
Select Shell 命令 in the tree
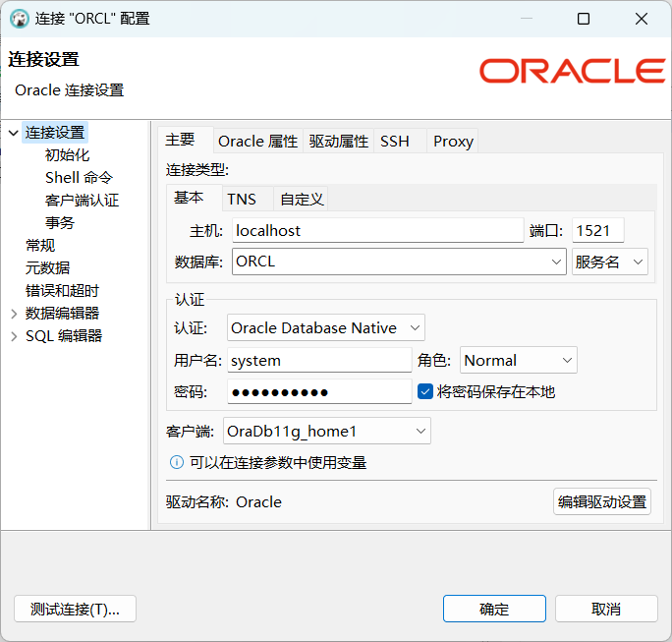[80, 178]
